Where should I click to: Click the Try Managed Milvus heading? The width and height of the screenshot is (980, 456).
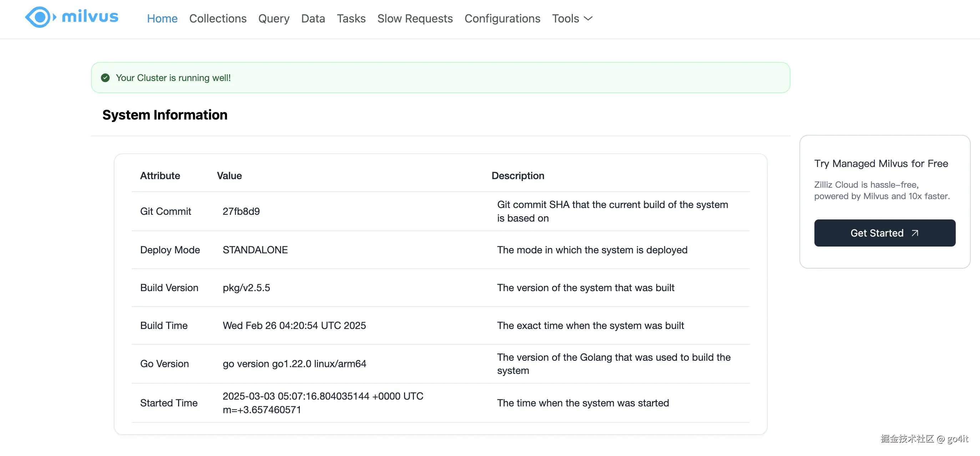tap(881, 163)
